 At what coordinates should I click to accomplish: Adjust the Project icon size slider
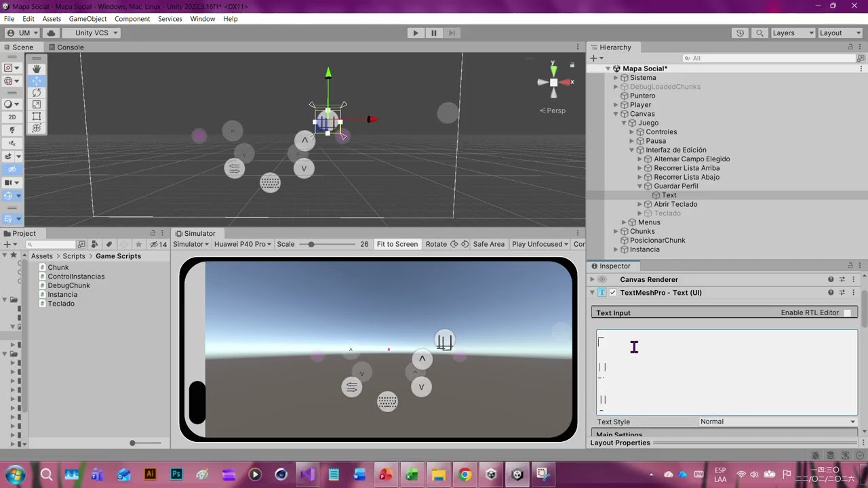[x=146, y=443]
